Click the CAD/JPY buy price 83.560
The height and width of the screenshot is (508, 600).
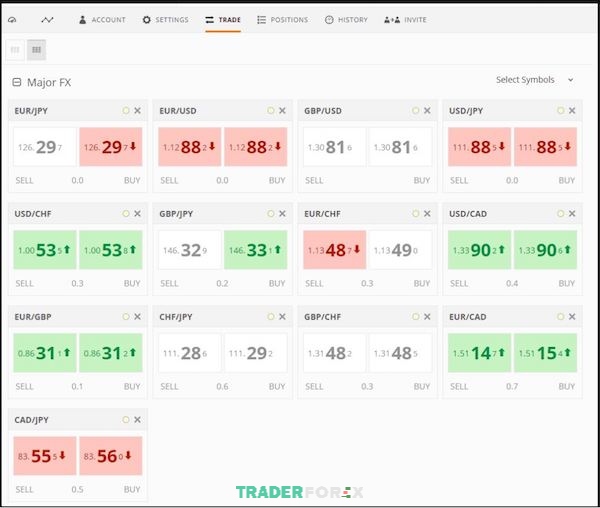click(x=111, y=456)
